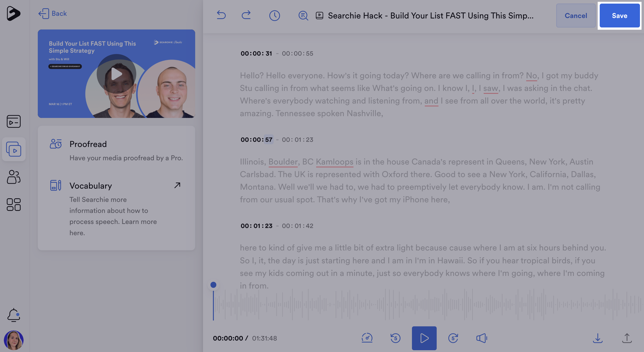The image size is (644, 352).
Task: Download the transcript icon
Action: (x=598, y=338)
